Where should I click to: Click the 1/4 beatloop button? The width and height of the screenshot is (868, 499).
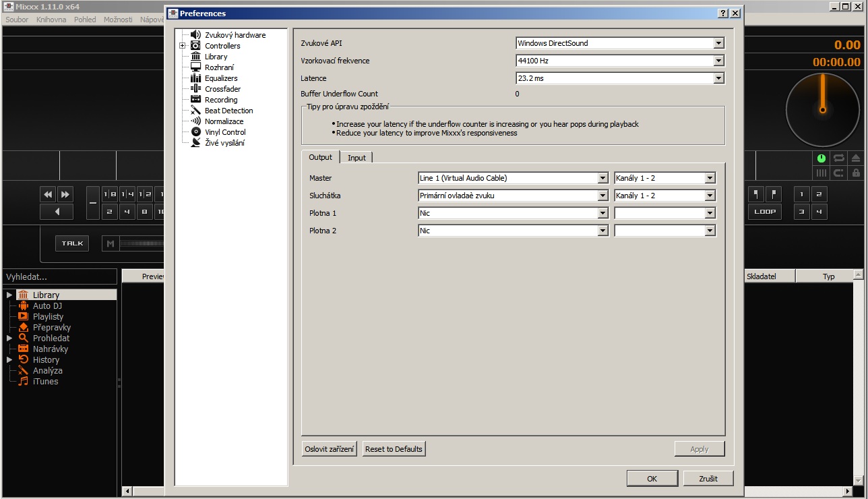point(127,194)
